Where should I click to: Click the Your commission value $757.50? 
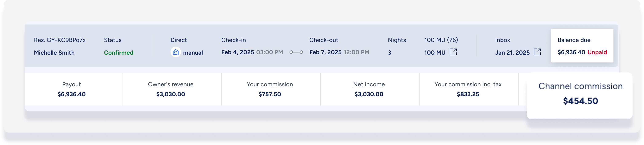click(x=270, y=94)
